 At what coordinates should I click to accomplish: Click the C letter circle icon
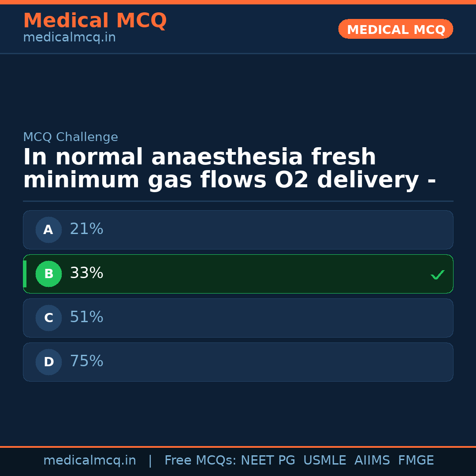[48, 318]
